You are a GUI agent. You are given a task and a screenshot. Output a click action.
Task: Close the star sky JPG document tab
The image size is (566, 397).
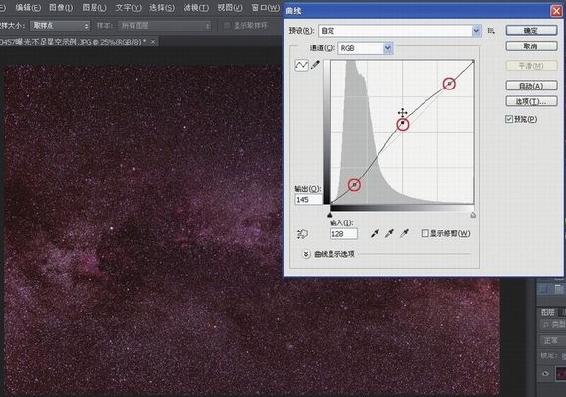point(153,42)
